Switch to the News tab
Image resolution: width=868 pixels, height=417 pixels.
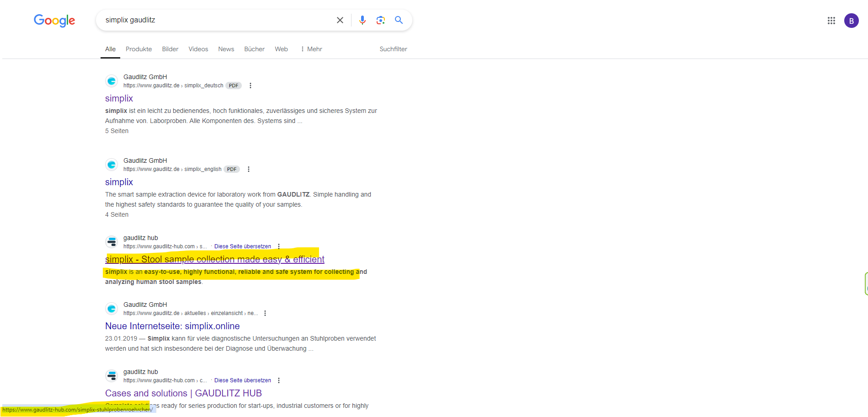(x=226, y=49)
